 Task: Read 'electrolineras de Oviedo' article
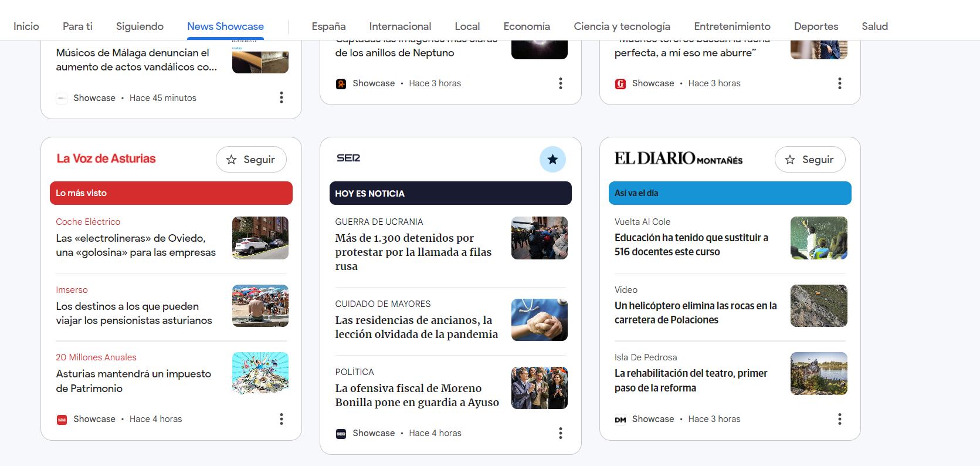(x=136, y=245)
